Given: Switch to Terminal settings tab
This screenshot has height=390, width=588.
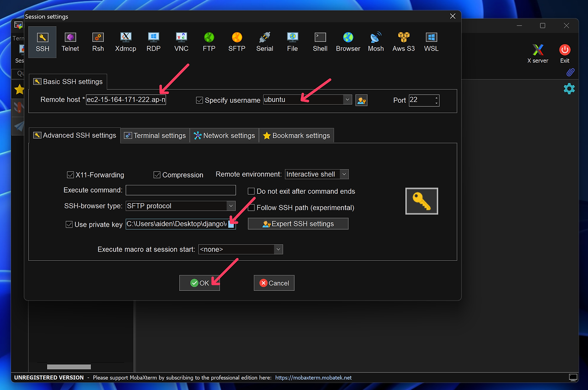Looking at the screenshot, I should tap(155, 136).
